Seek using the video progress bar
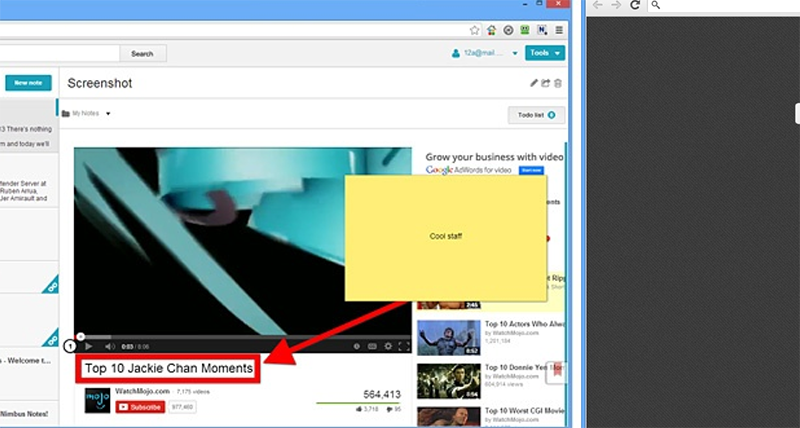800x428 pixels. [x=243, y=337]
